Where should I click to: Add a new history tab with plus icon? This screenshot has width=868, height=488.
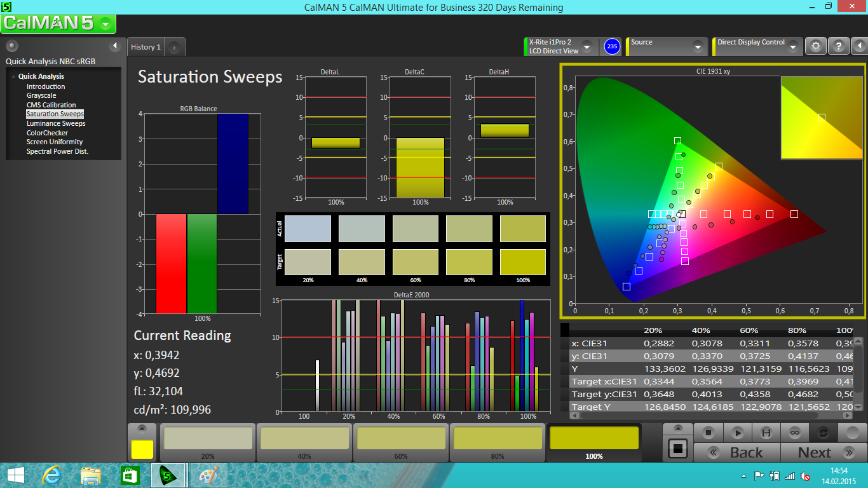pyautogui.click(x=175, y=47)
